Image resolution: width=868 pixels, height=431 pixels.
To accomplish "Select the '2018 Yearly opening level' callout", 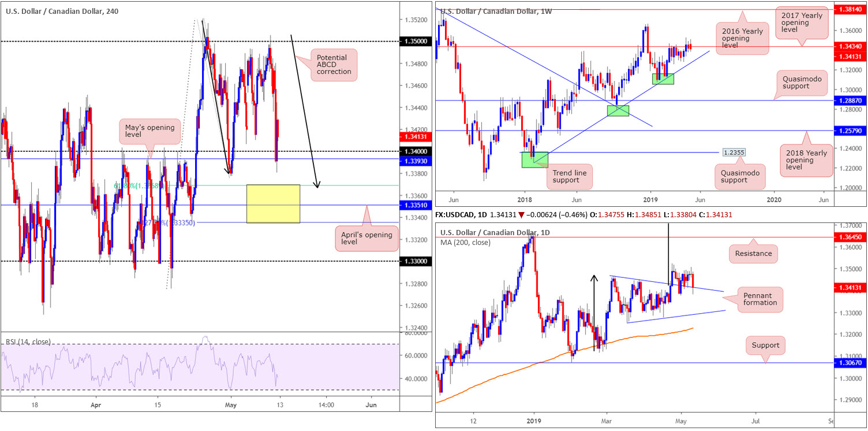I will (807, 160).
